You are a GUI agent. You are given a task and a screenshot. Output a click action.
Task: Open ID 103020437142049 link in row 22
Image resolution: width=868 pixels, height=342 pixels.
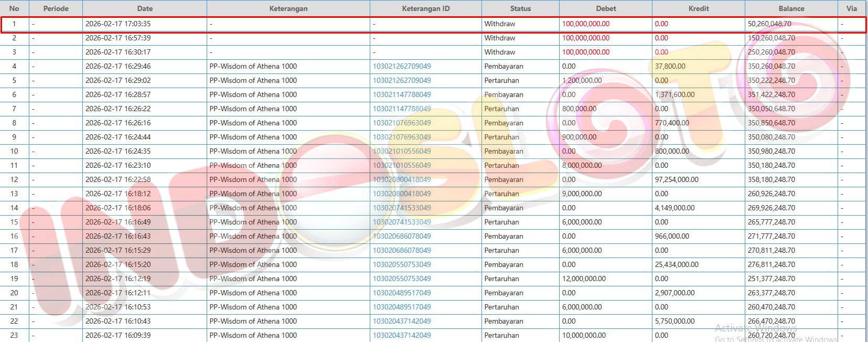click(402, 321)
